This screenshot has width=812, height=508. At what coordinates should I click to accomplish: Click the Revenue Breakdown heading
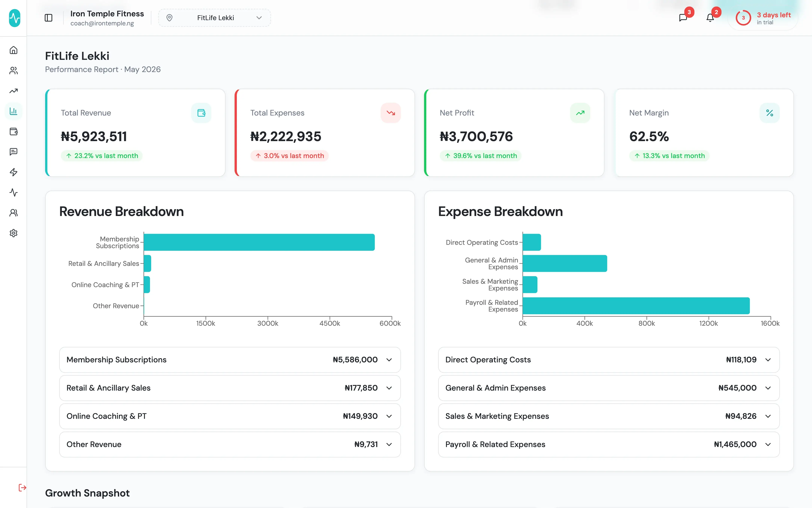[121, 212]
